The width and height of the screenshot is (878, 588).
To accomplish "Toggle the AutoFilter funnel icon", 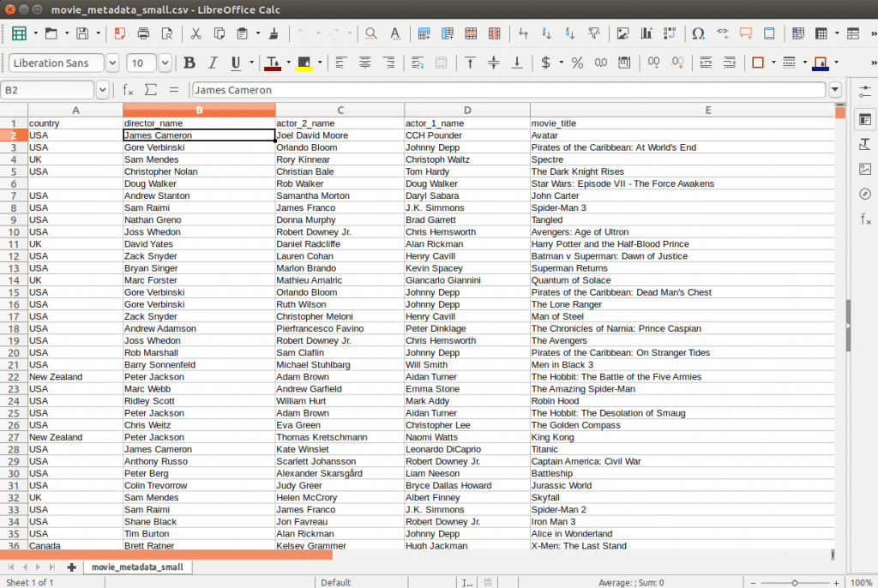I will click(x=593, y=33).
